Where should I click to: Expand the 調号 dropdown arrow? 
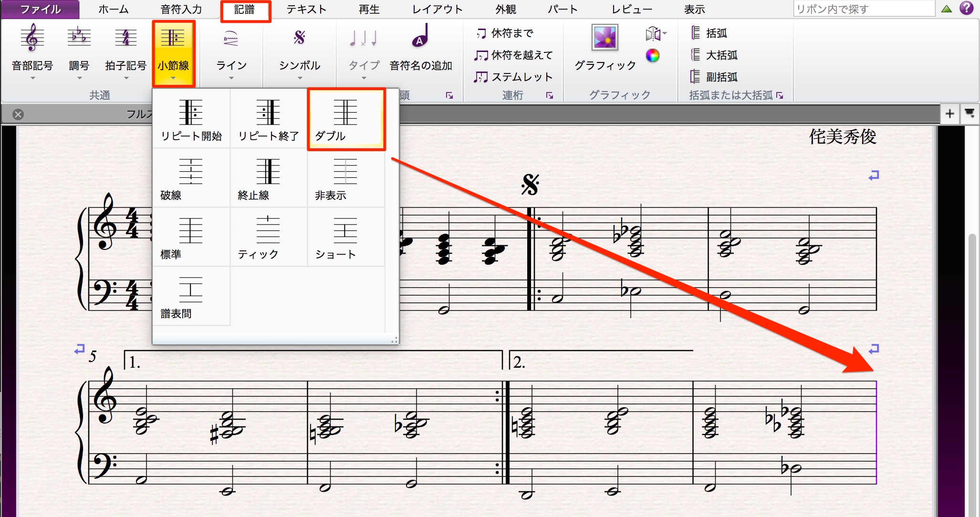79,78
